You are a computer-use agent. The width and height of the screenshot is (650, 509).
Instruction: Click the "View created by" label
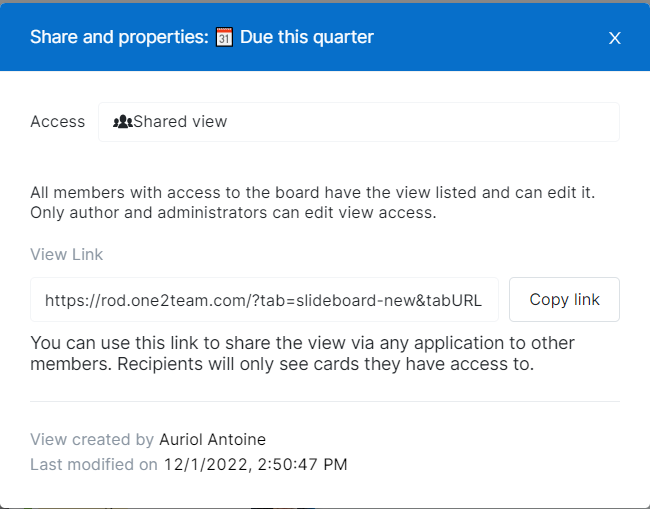pos(92,439)
